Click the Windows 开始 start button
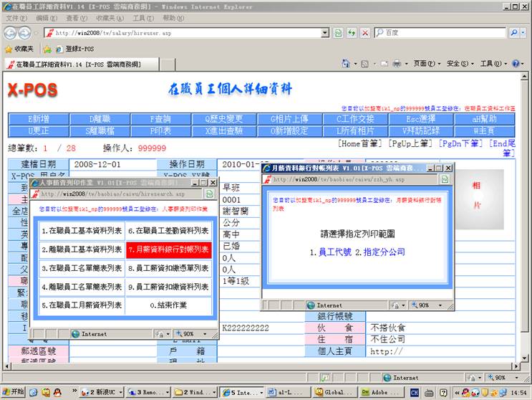Image resolution: width=532 pixels, height=400 pixels. click(x=13, y=392)
